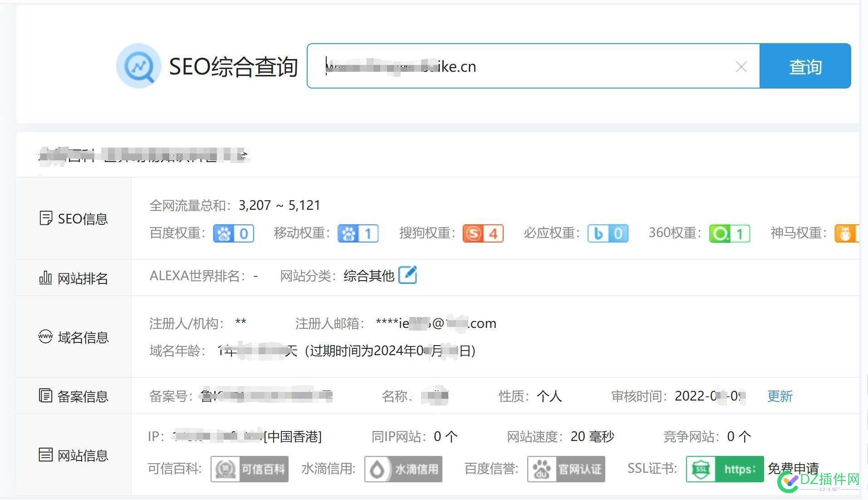The width and height of the screenshot is (868, 500).
Task: Click the 注册人/机构 label
Action: pos(186,323)
